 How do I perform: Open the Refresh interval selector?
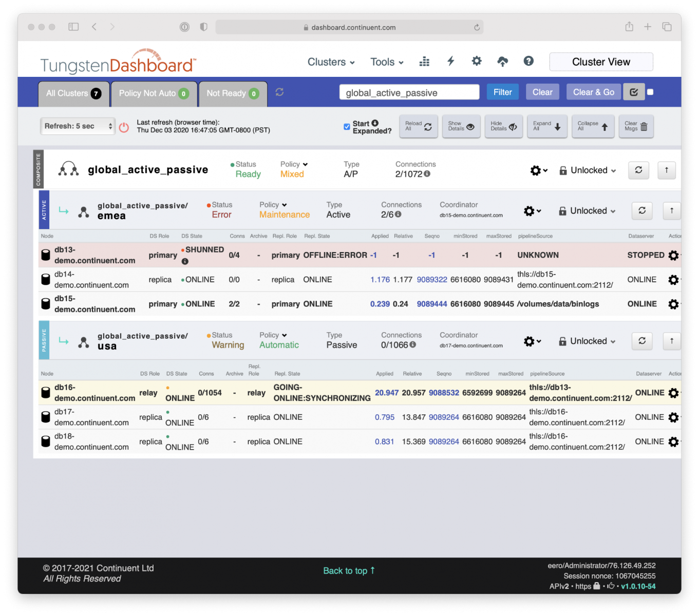coord(78,126)
